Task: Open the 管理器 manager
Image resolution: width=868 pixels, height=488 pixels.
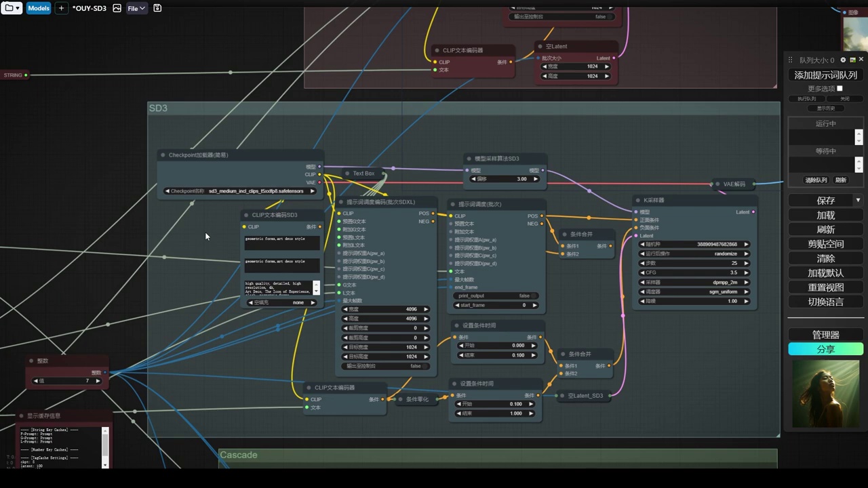Action: (x=825, y=335)
